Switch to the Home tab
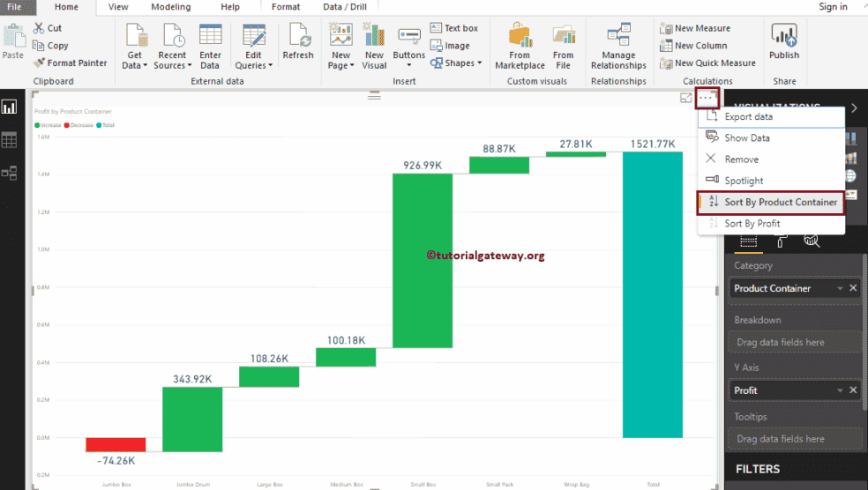This screenshot has height=490, width=868. pos(66,7)
